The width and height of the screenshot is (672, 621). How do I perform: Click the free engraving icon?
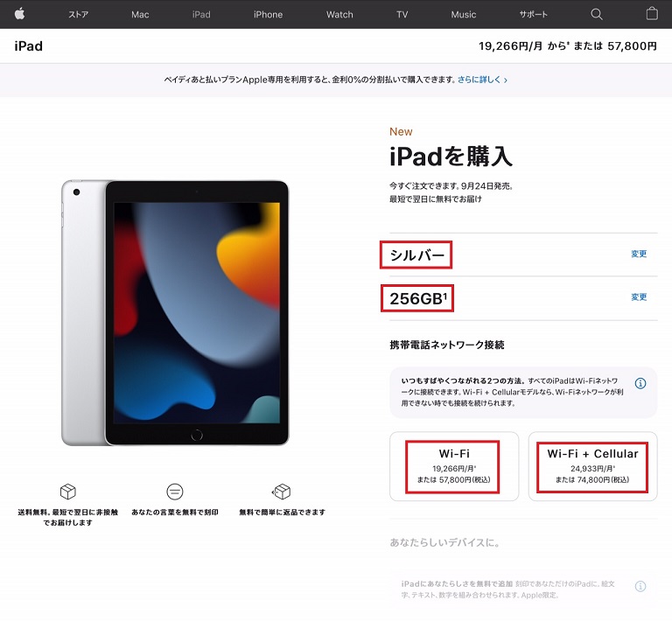(175, 492)
